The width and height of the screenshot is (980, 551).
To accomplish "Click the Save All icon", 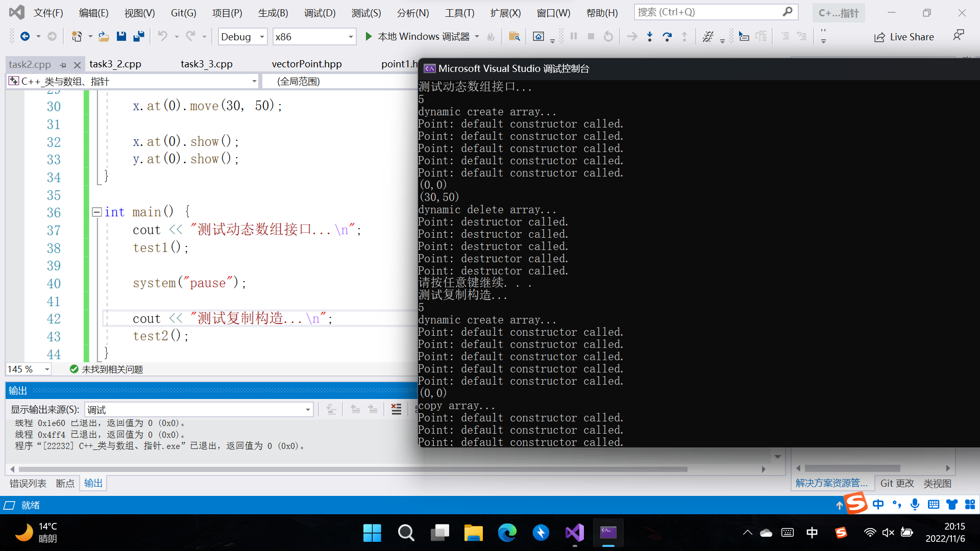I will click(138, 36).
